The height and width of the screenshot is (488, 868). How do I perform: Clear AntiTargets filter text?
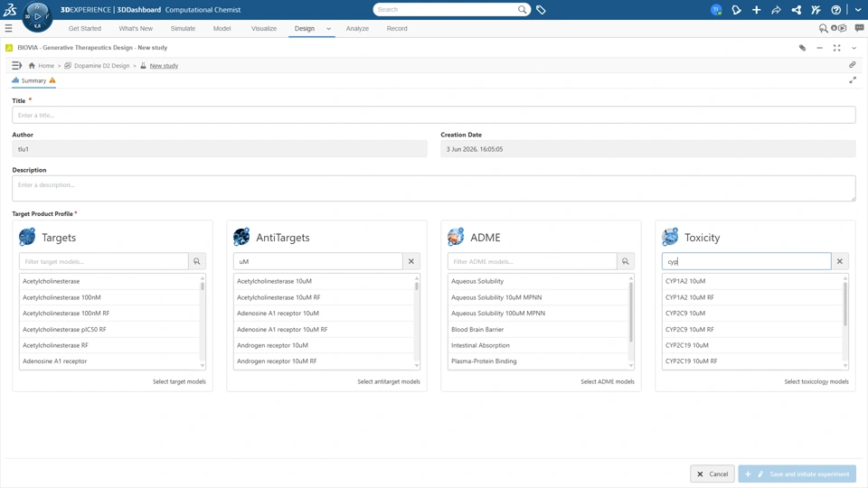[411, 261]
